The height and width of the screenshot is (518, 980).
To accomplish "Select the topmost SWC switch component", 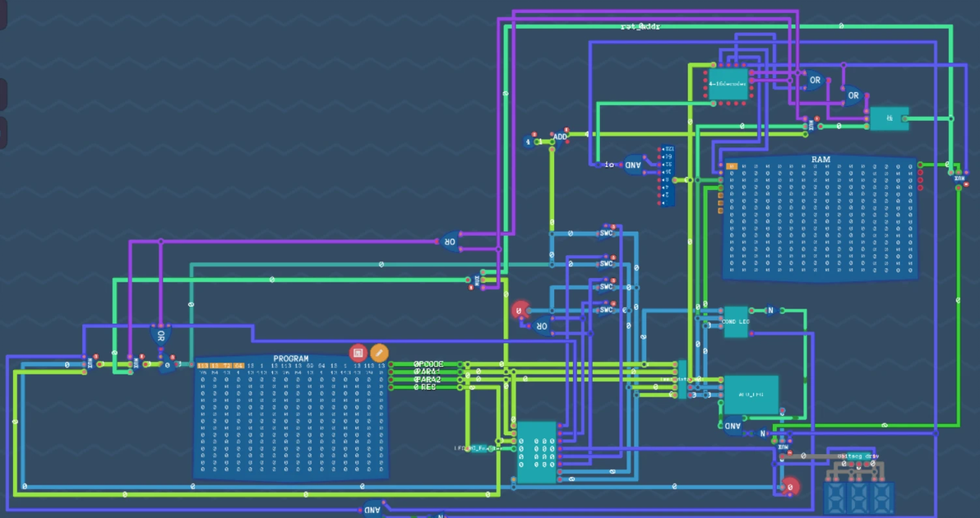I will [x=606, y=233].
